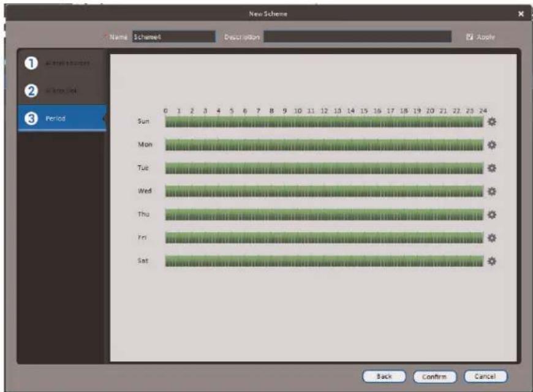The image size is (533, 392).
Task: Click the Back button
Action: point(384,376)
